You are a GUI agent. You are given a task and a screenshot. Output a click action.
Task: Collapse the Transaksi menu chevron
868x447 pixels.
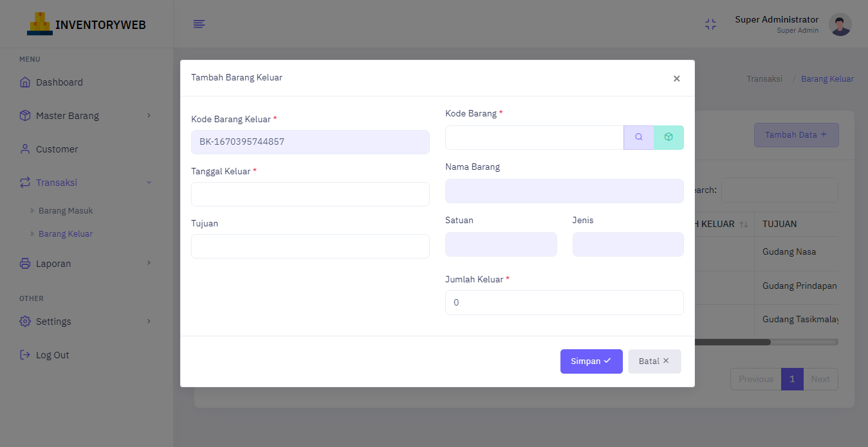pyautogui.click(x=149, y=183)
